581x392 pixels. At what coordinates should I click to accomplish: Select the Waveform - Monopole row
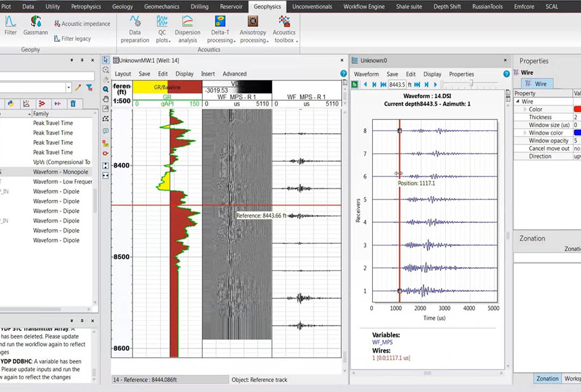[46, 172]
